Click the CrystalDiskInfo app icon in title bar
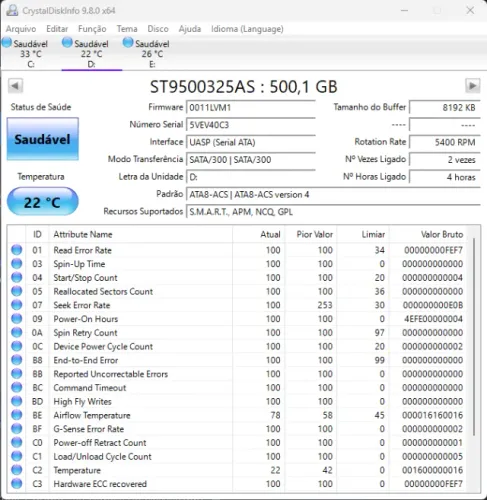Screen dimensions: 487x500 [12, 10]
